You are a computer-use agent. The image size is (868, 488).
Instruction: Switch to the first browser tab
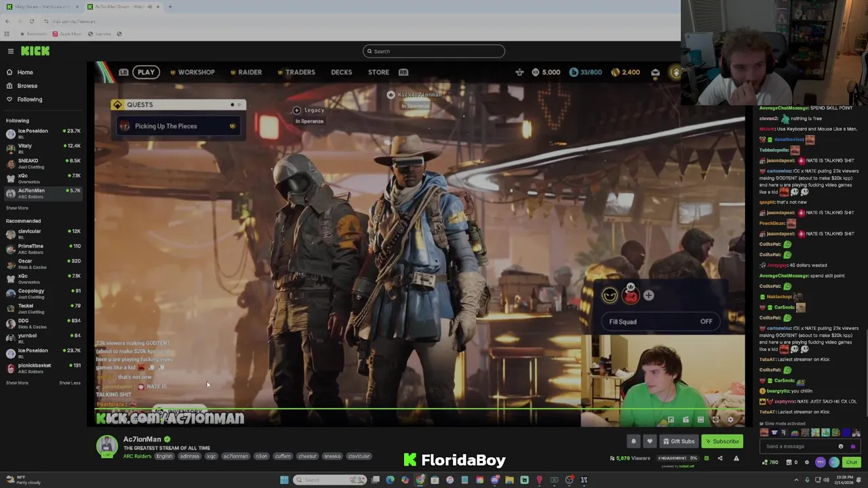(42, 7)
